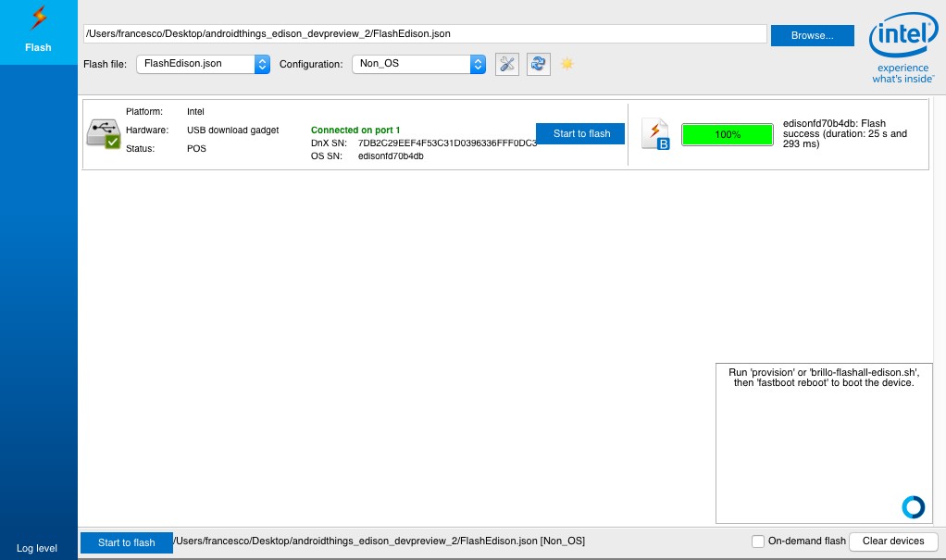
Task: Open the Flash file dropdown showing FlashEdison.json
Action: 203,64
